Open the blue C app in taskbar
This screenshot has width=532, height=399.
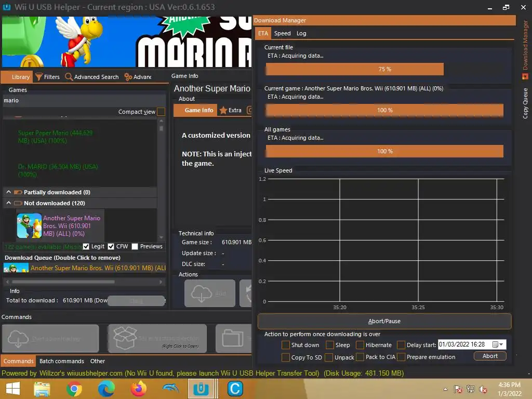pyautogui.click(x=235, y=389)
